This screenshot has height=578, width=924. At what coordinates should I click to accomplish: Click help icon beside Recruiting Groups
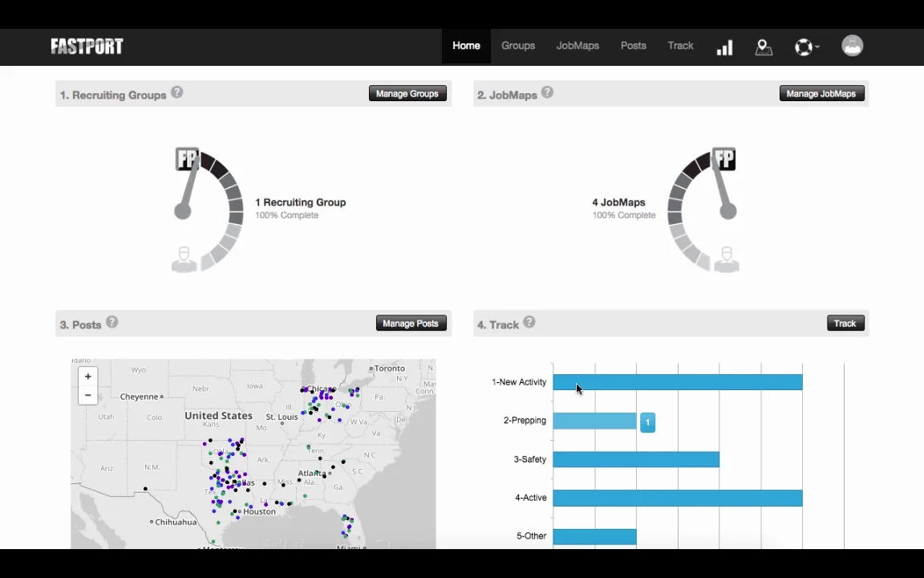click(x=176, y=92)
